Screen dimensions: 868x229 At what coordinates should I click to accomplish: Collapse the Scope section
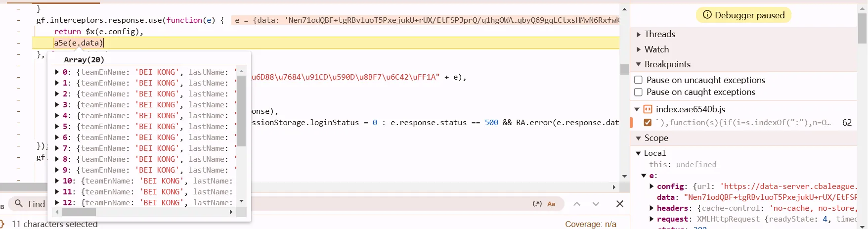[x=639, y=138]
